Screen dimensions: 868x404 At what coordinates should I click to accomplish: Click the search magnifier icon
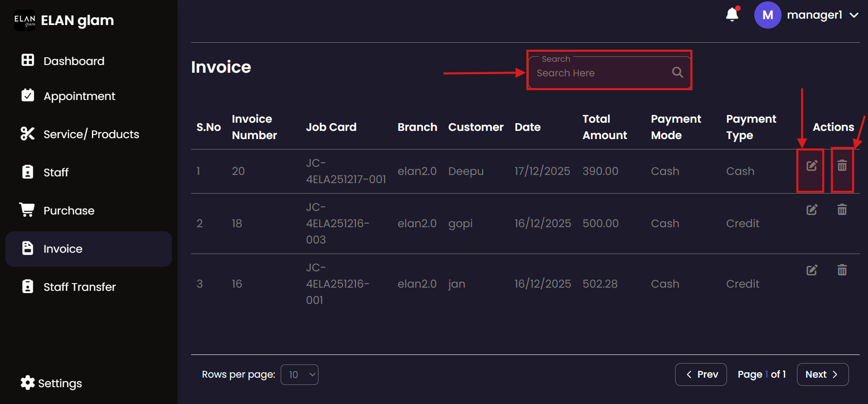[x=677, y=72]
